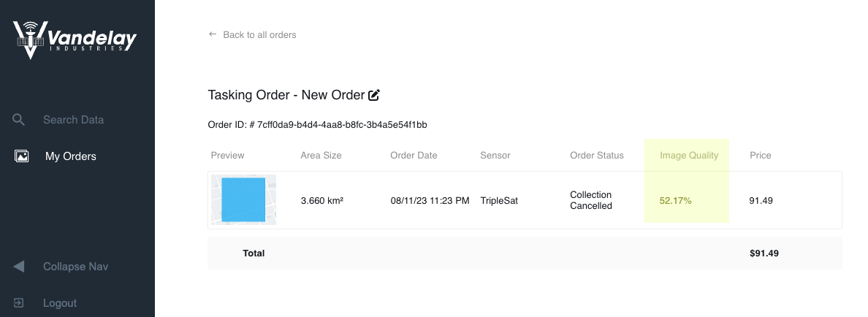The width and height of the screenshot is (868, 317).
Task: Click the edit order name pencil icon
Action: [x=374, y=95]
